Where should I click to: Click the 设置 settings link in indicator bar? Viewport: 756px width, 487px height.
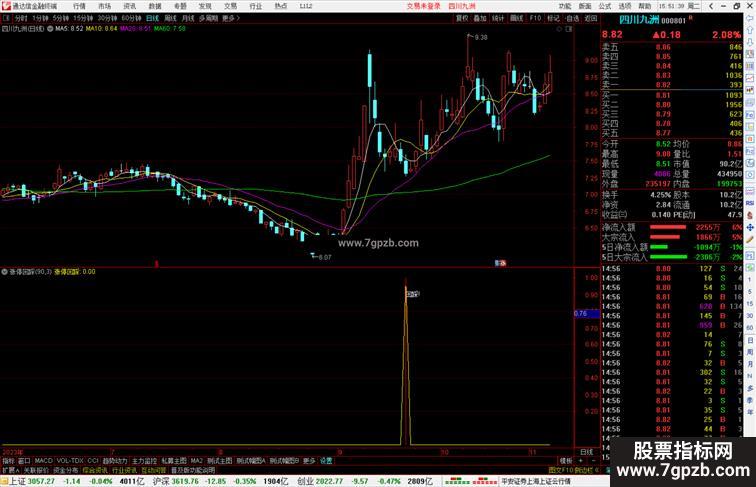click(326, 461)
